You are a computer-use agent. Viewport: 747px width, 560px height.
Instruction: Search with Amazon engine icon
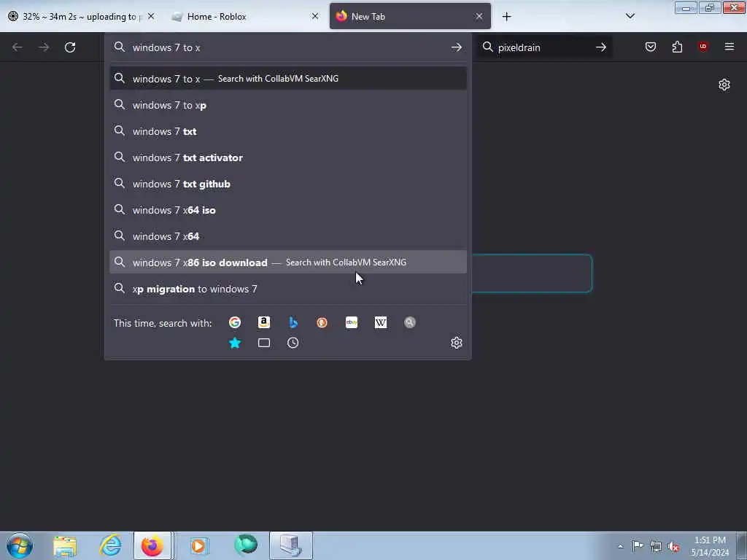coord(264,322)
